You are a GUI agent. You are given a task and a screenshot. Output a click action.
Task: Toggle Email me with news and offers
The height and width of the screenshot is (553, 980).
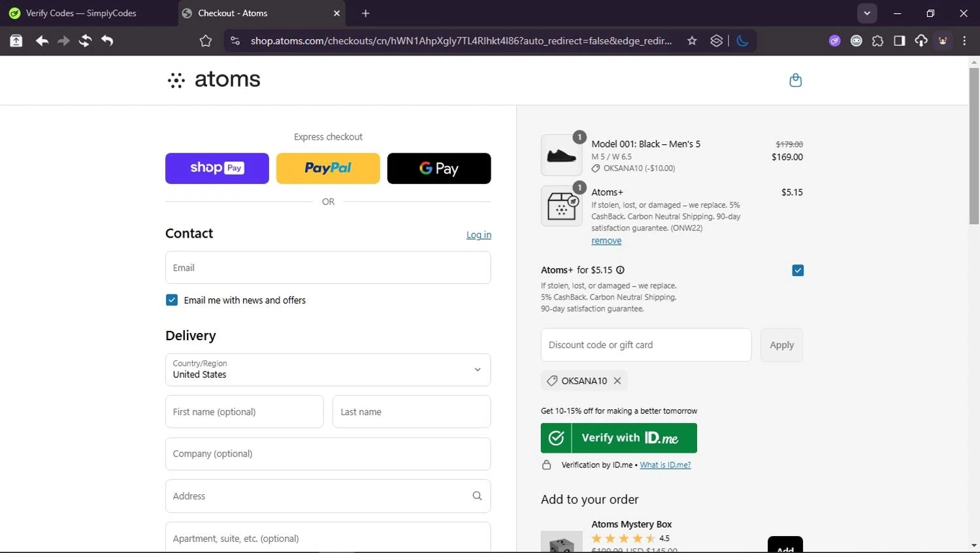click(172, 300)
